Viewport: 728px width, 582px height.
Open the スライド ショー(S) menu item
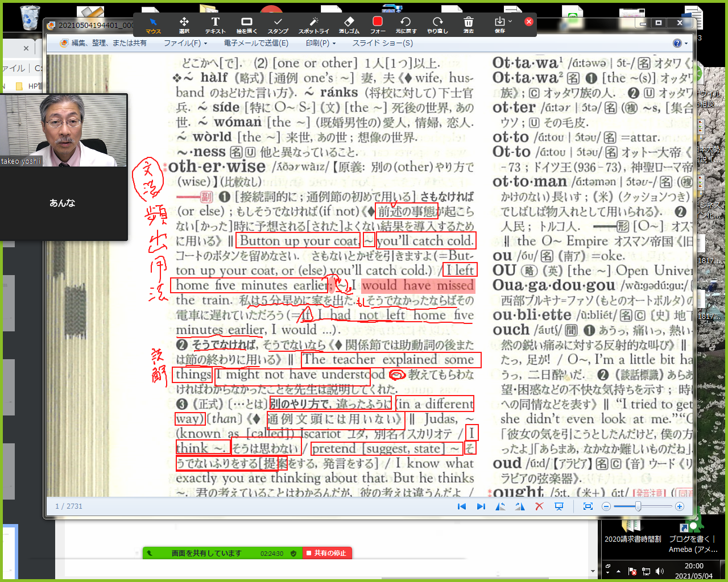[x=382, y=43]
